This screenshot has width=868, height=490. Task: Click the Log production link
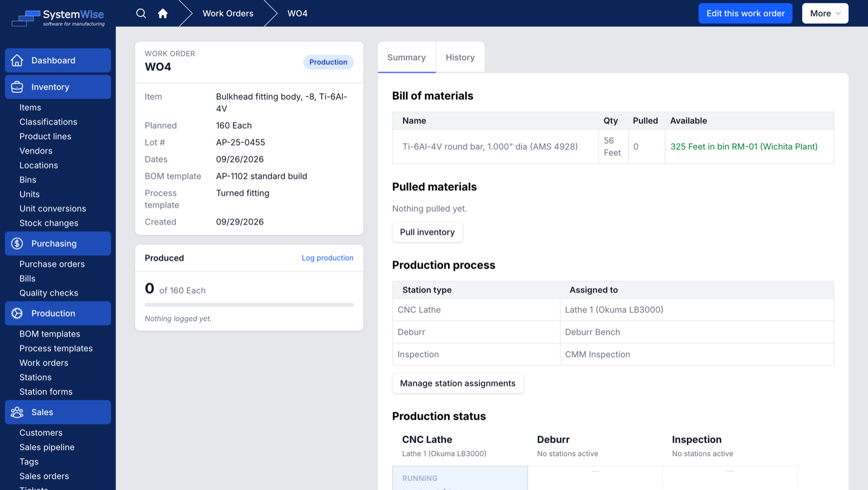pyautogui.click(x=328, y=258)
